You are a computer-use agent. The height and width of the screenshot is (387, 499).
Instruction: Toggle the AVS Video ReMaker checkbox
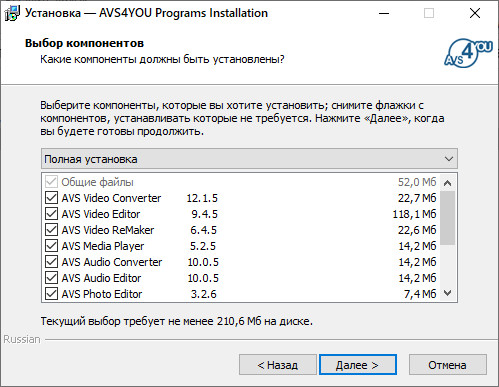pos(51,230)
